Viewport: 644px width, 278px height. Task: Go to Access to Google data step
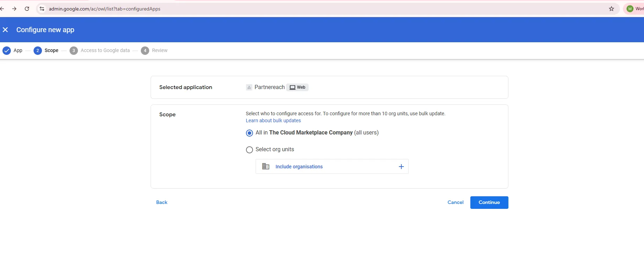(105, 50)
